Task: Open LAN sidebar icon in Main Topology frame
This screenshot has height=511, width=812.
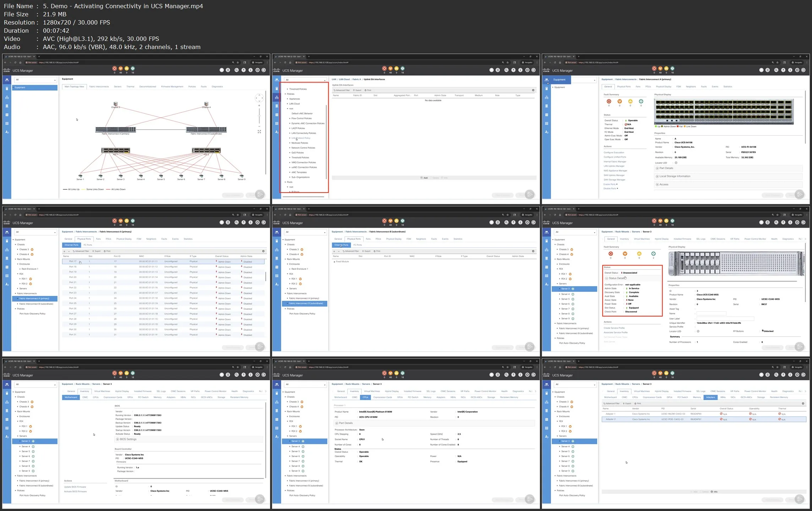Action: coord(7,97)
